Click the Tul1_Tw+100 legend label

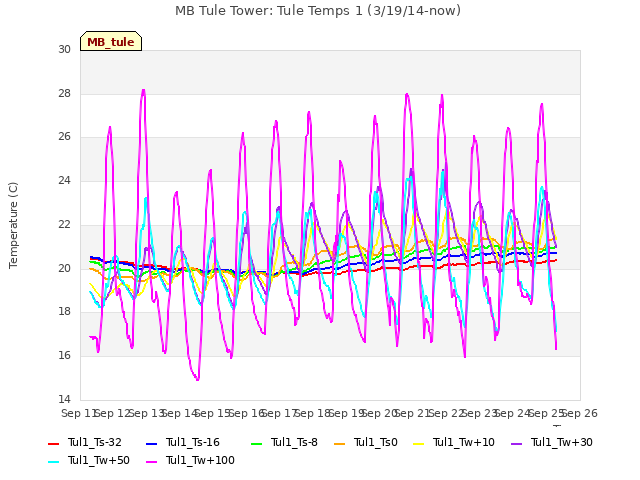[x=200, y=460]
